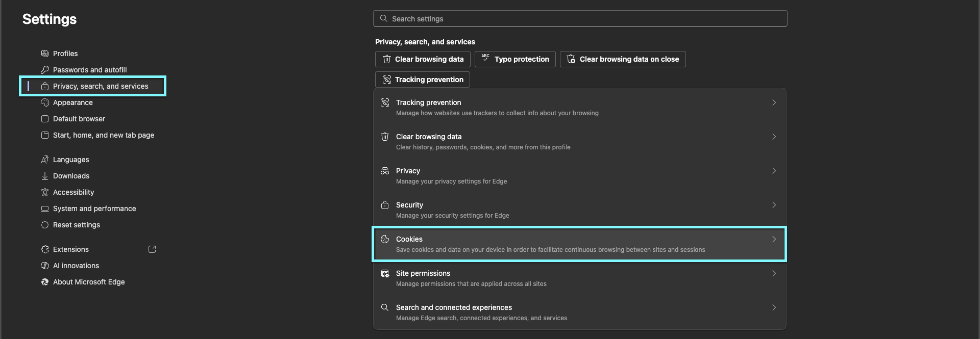Click the Privacy incognito glasses icon
Screen dimensions: 980x339
click(385, 171)
